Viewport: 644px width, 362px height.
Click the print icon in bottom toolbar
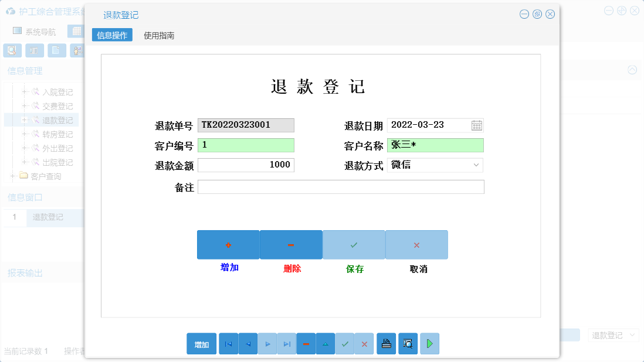pos(386,344)
